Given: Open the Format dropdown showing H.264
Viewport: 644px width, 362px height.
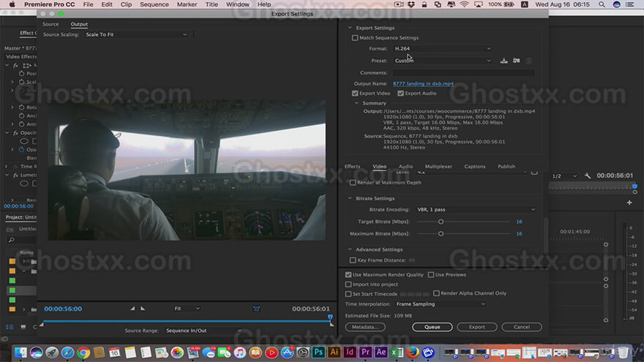Looking at the screenshot, I should click(x=442, y=48).
